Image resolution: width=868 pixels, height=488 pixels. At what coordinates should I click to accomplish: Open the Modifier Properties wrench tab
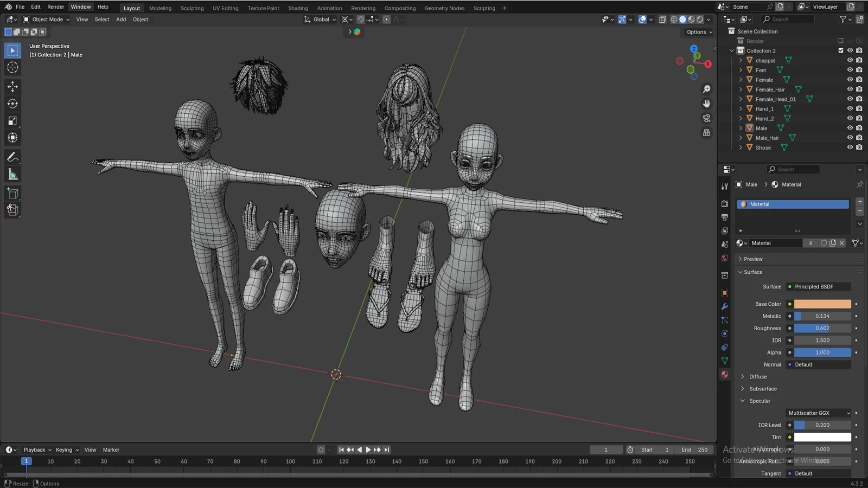click(724, 306)
